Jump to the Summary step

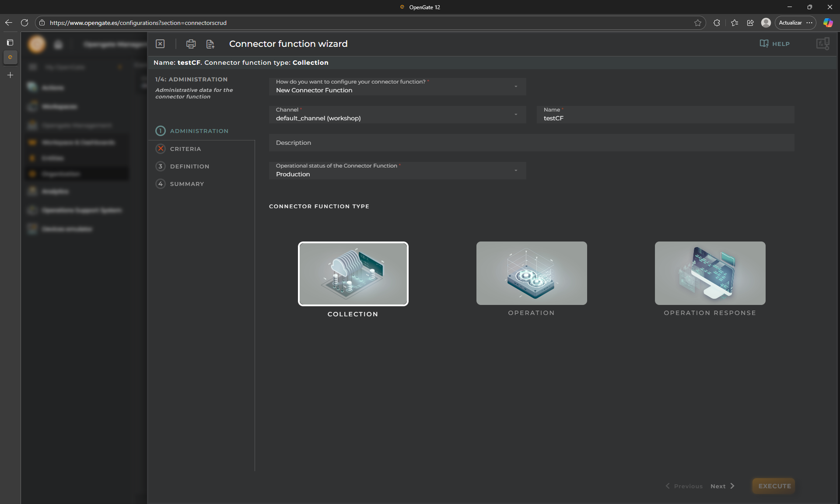tap(187, 184)
